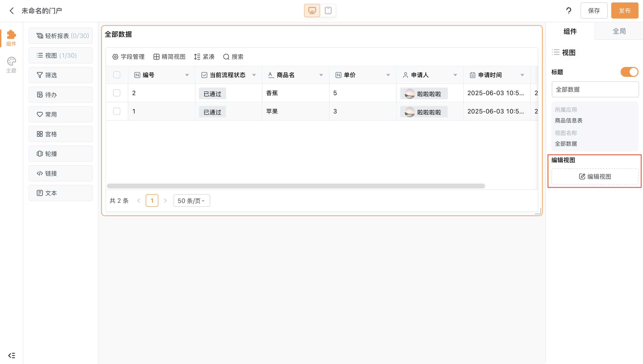Select page 1 in pagination
This screenshot has width=643, height=364.
pos(152,201)
